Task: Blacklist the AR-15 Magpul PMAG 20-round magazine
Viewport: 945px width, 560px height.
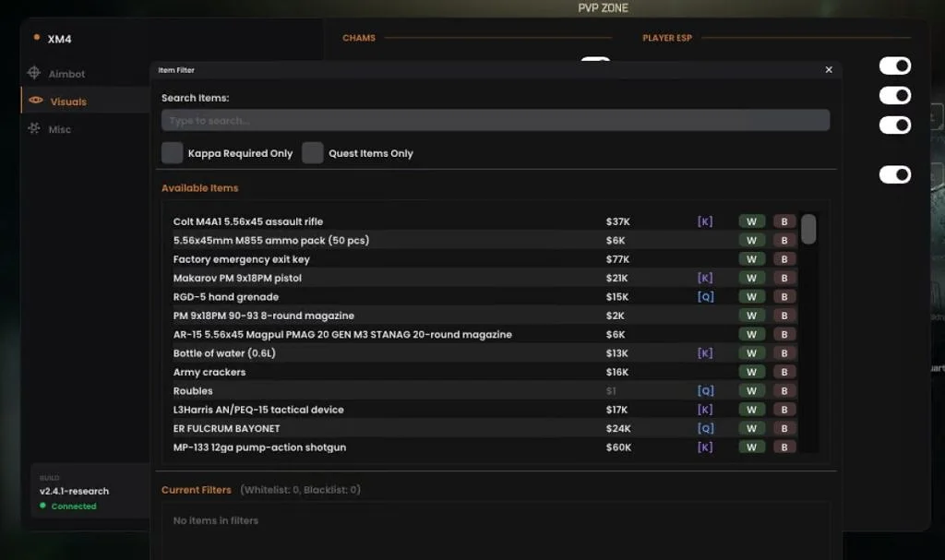Action: 784,334
